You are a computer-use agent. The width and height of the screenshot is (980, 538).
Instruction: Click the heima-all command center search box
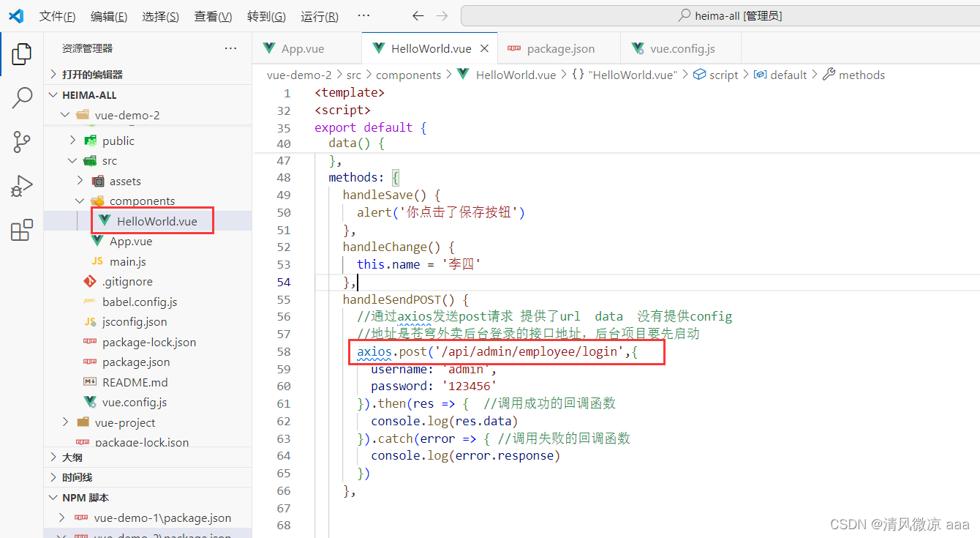720,15
